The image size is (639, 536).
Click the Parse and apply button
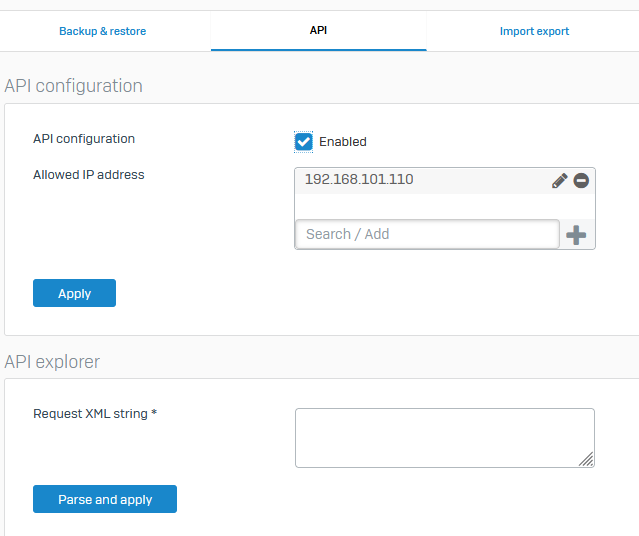[105, 499]
